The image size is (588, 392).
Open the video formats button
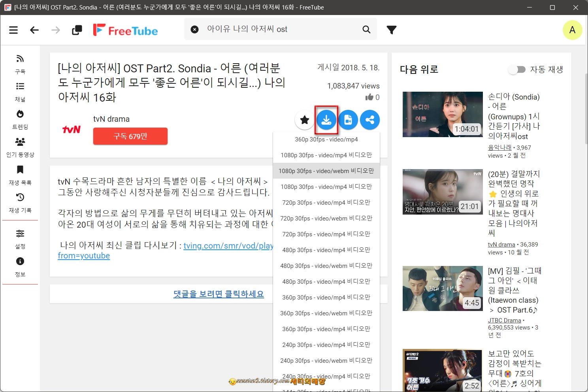[x=348, y=120]
